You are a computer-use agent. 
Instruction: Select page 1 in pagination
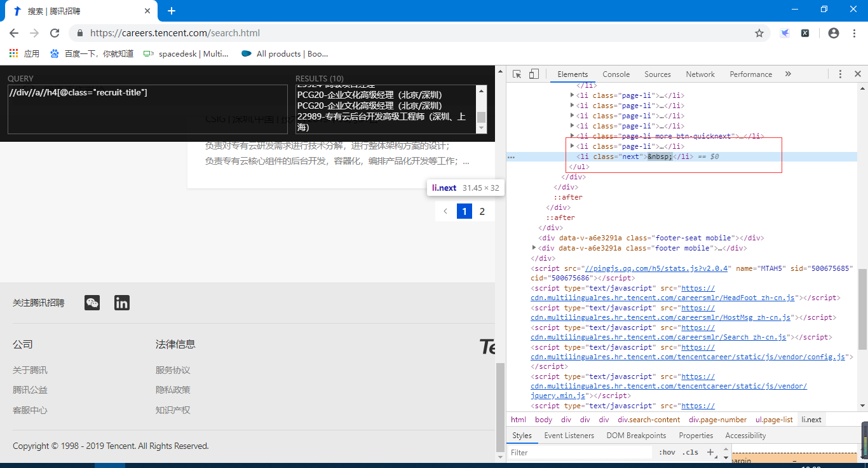465,211
